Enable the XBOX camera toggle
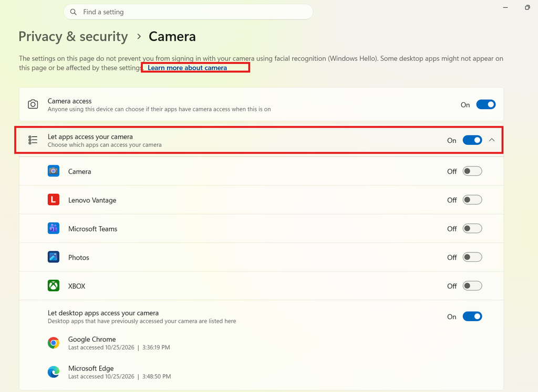538x392 pixels. pos(472,286)
